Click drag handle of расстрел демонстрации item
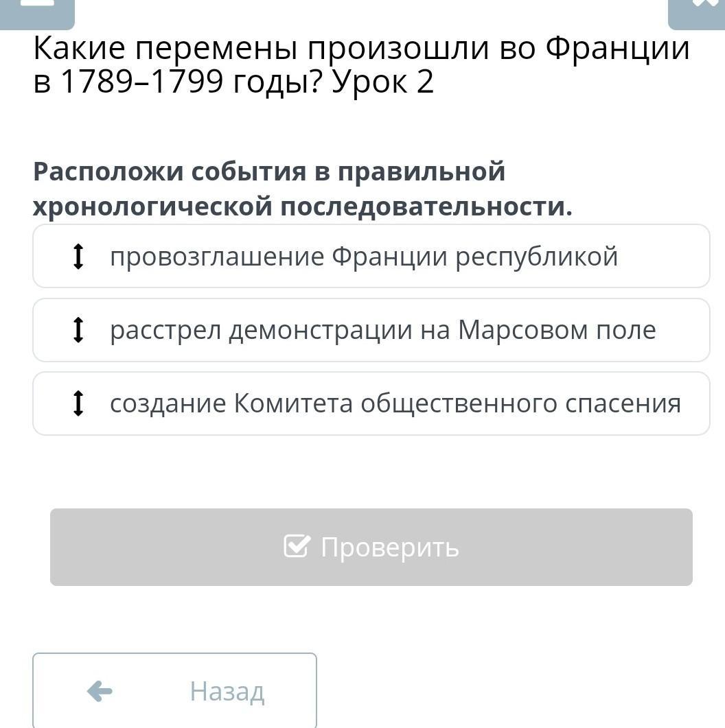The image size is (725, 728). click(x=78, y=329)
